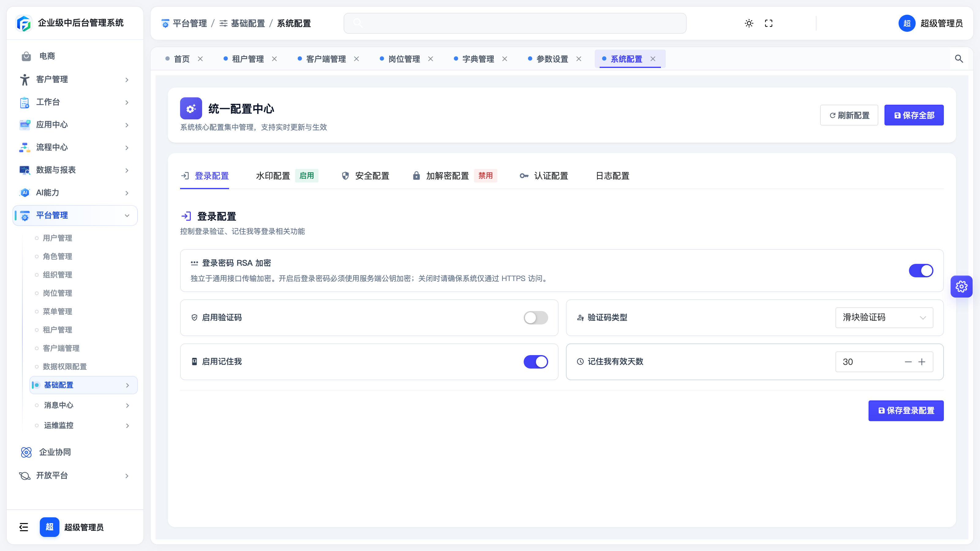Viewport: 980px width, 551px height.
Task: Click 刷新配置 button
Action: click(849, 115)
